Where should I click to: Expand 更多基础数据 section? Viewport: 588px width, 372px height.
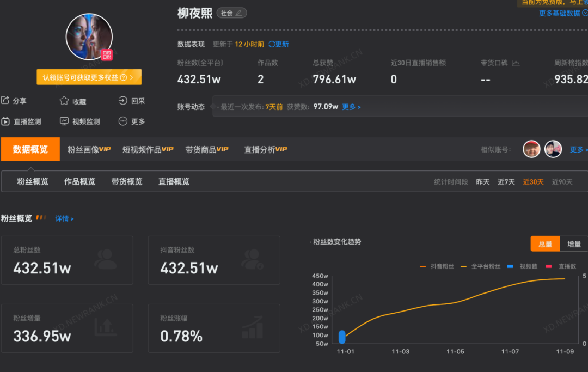click(562, 13)
